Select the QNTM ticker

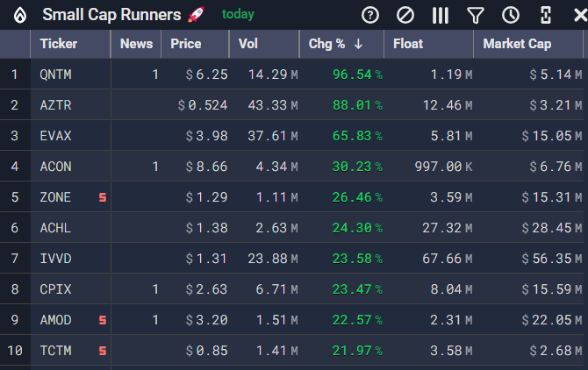(55, 75)
